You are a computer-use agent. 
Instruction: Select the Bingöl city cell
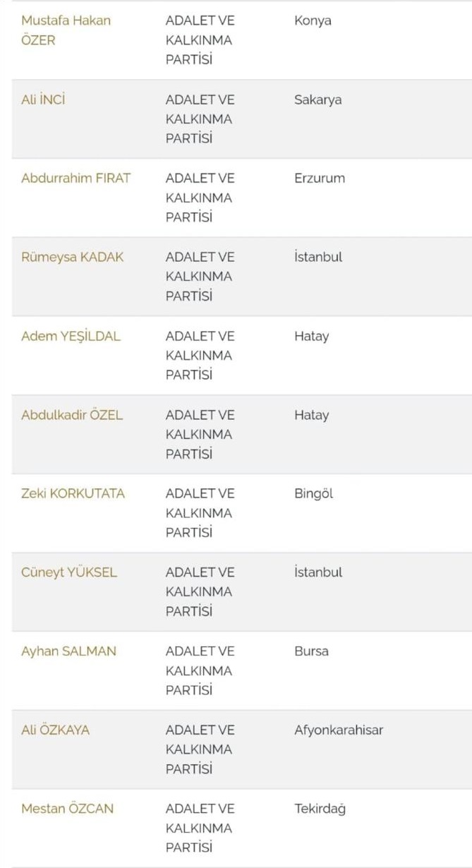click(x=313, y=493)
